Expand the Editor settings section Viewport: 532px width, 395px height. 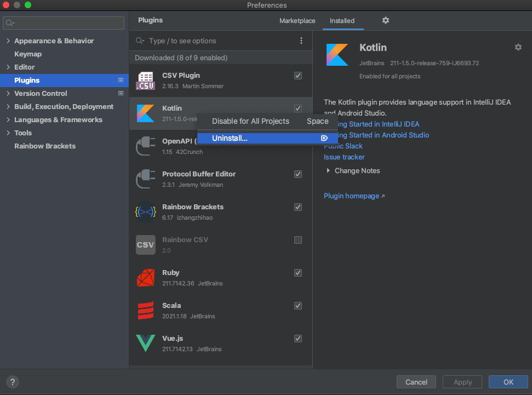(x=8, y=67)
